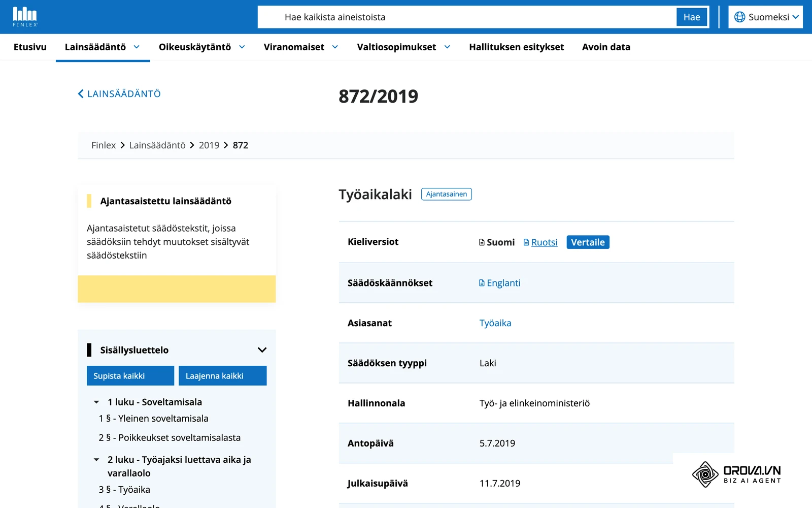Open 2 § - Poikkeukset soveltamisalasta
The width and height of the screenshot is (812, 508).
(170, 438)
